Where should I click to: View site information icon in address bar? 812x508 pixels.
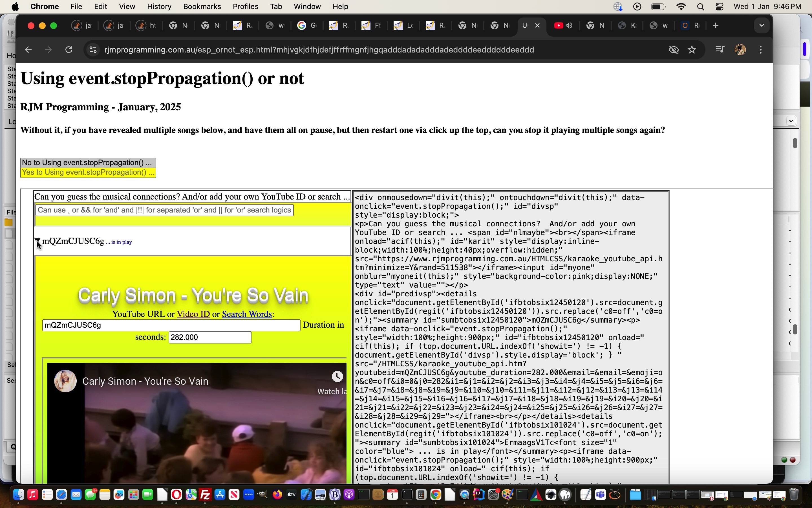point(93,50)
